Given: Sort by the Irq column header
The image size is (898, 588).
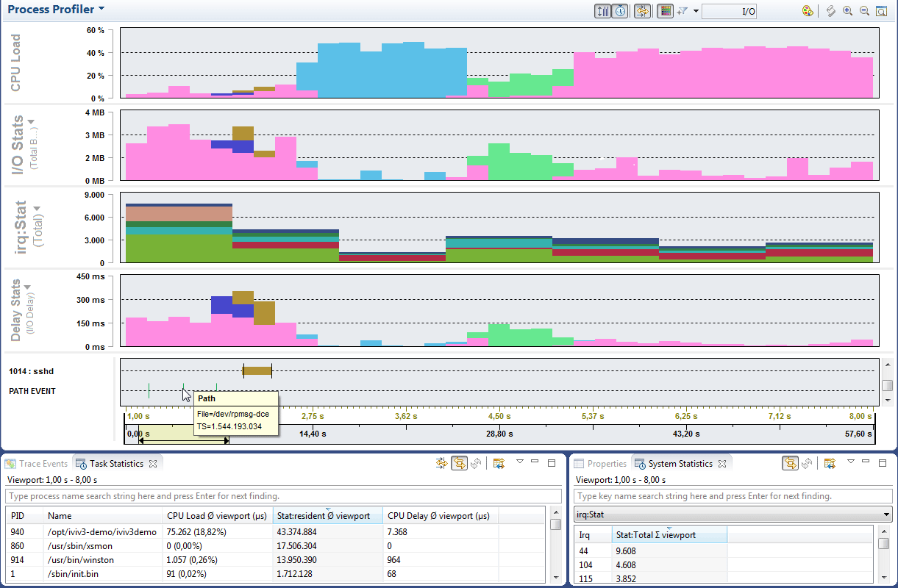Looking at the screenshot, I should (593, 535).
